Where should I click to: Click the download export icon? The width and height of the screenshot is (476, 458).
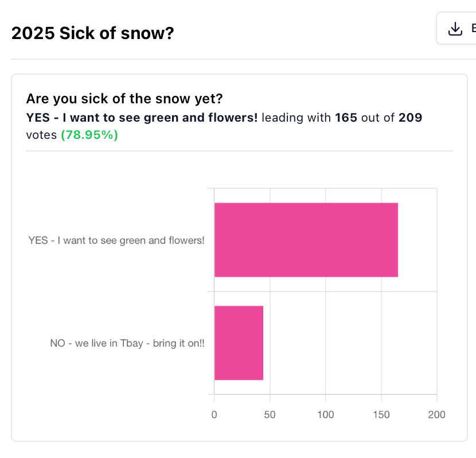click(x=455, y=29)
